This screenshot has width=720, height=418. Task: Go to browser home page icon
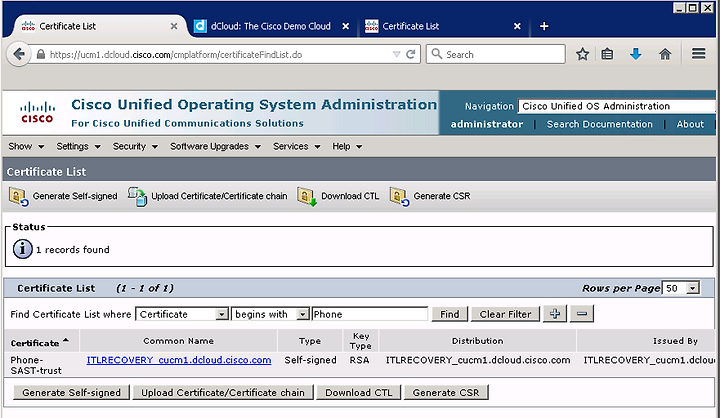point(665,54)
